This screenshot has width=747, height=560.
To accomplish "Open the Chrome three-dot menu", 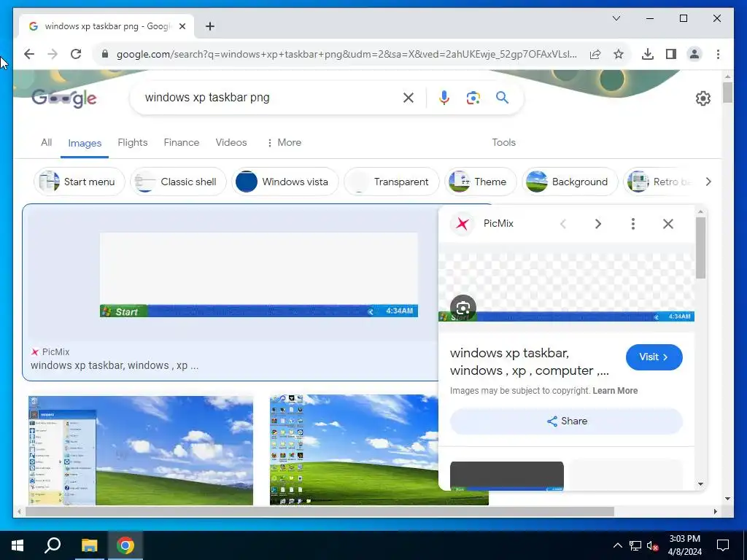I will [x=718, y=54].
